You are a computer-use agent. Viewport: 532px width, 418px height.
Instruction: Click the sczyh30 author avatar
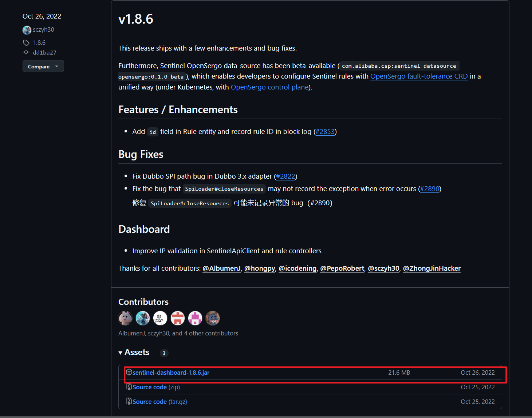(x=27, y=30)
